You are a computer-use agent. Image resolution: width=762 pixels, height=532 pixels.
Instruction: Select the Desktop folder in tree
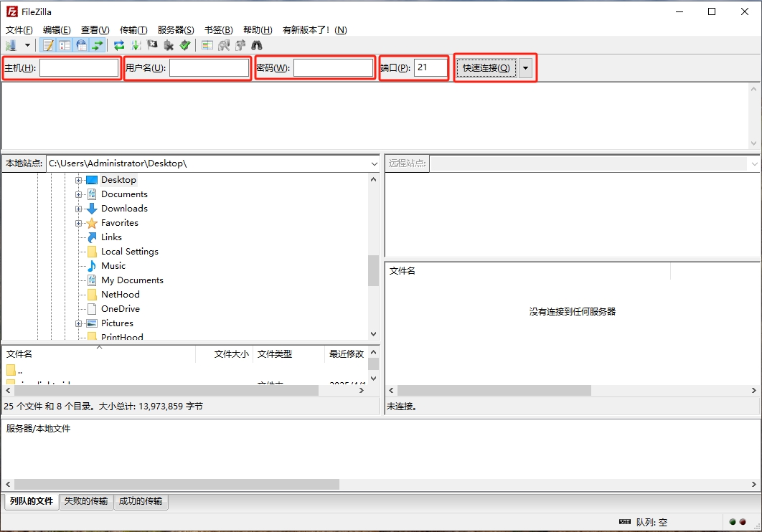pyautogui.click(x=118, y=180)
